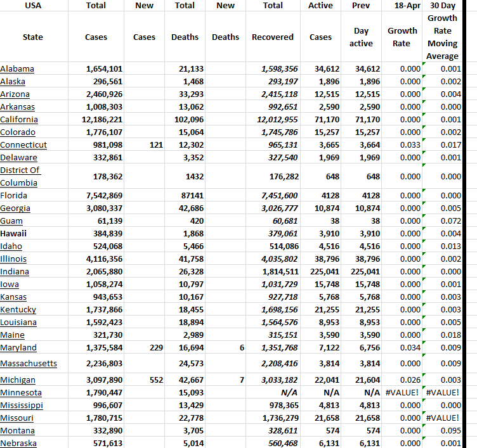The image size is (477, 448).
Task: Follow the Connecticut link
Action: click(23, 145)
